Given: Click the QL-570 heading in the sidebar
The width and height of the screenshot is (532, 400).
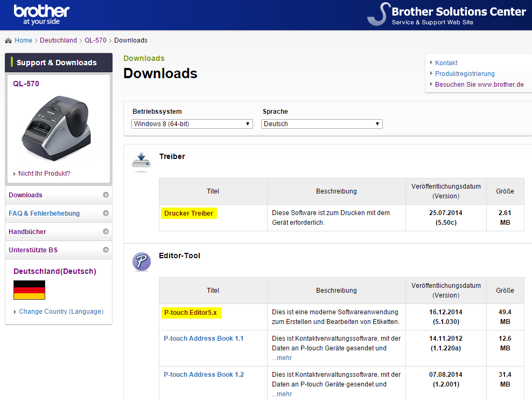Looking at the screenshot, I should click(x=26, y=84).
